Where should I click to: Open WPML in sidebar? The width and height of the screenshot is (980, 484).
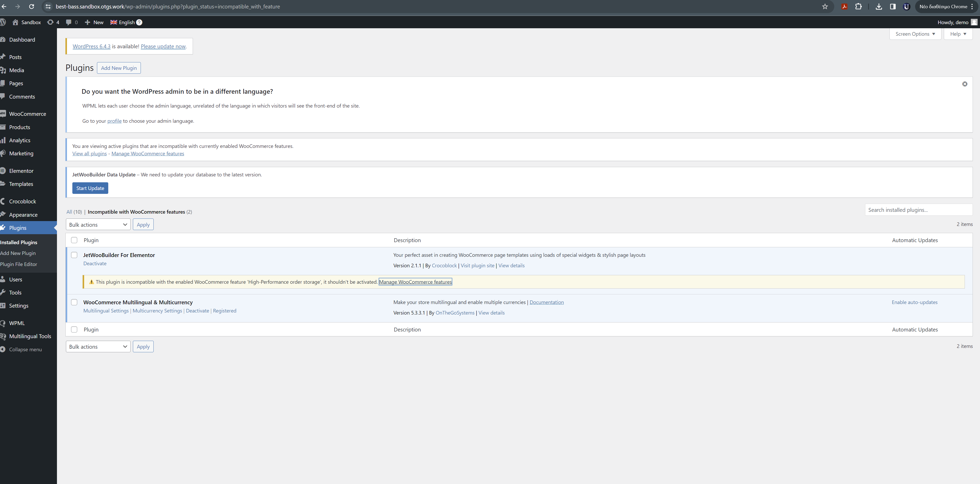[x=17, y=323]
